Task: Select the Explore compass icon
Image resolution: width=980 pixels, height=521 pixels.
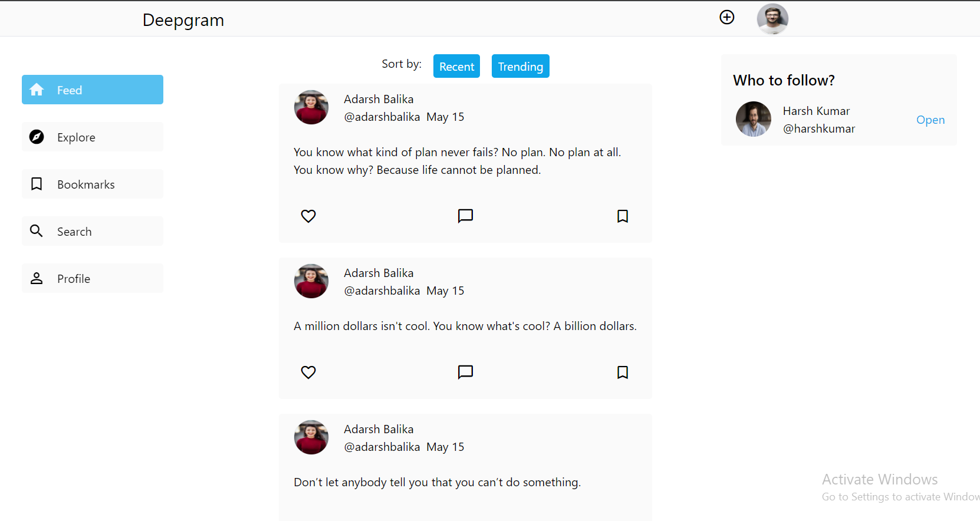Action: pos(36,137)
